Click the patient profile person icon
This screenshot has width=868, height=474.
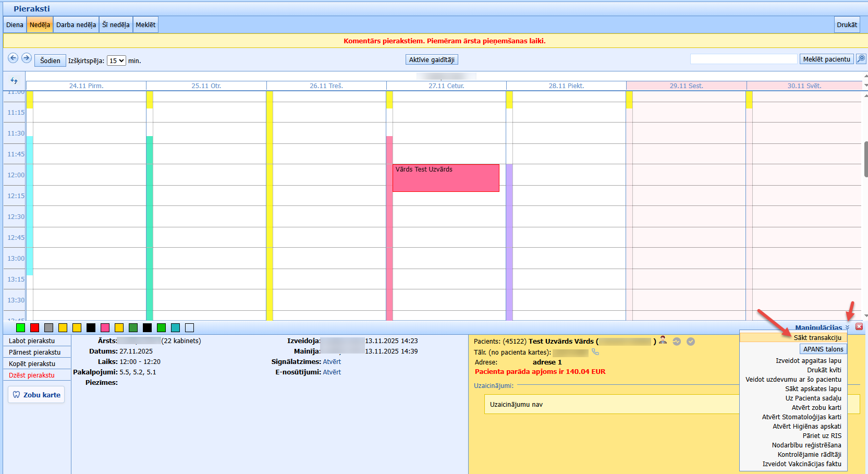[663, 341]
